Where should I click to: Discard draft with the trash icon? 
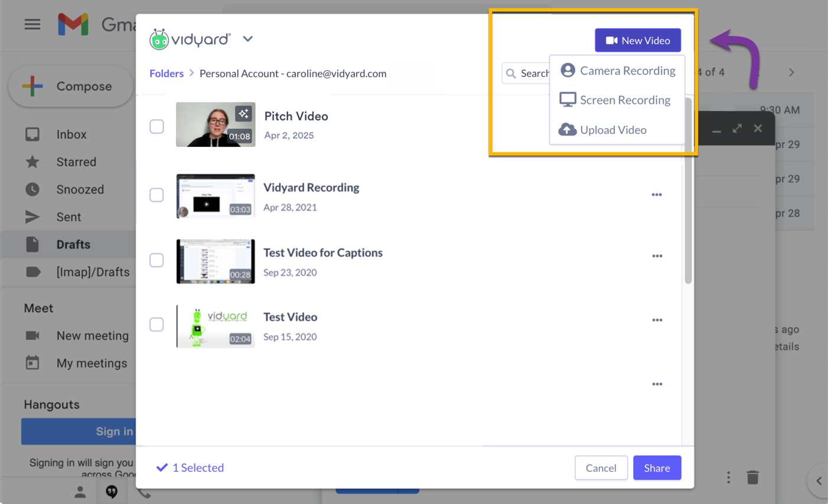coord(752,477)
